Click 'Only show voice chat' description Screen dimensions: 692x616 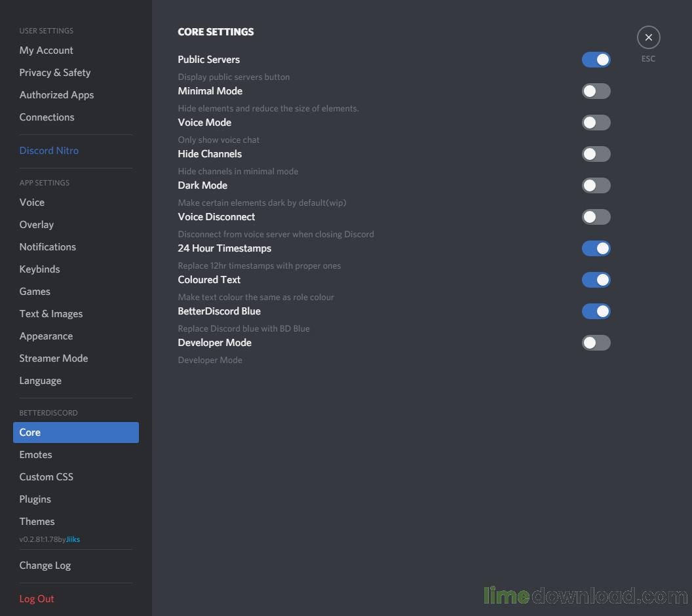[x=218, y=140]
